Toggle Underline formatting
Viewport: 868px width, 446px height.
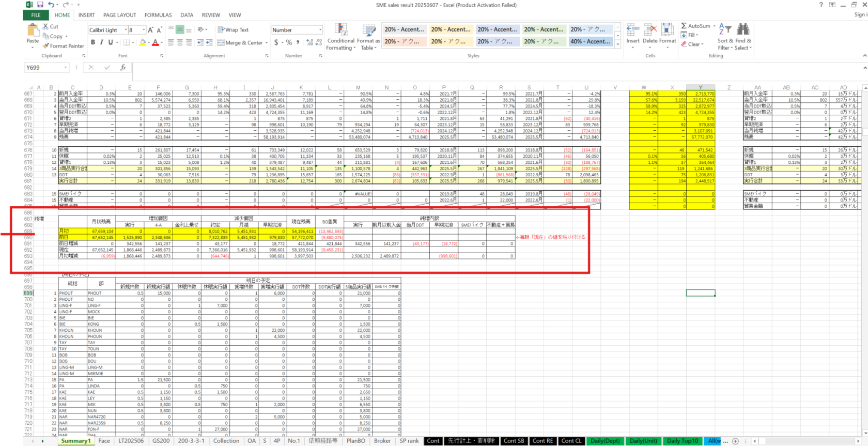coord(110,42)
